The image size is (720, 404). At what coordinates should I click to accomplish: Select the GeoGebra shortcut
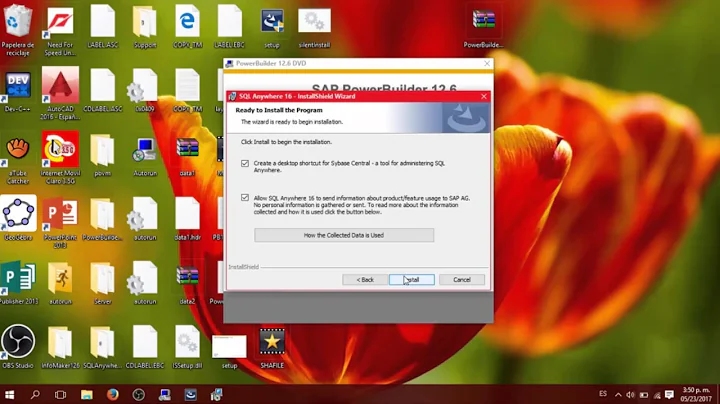(18, 219)
